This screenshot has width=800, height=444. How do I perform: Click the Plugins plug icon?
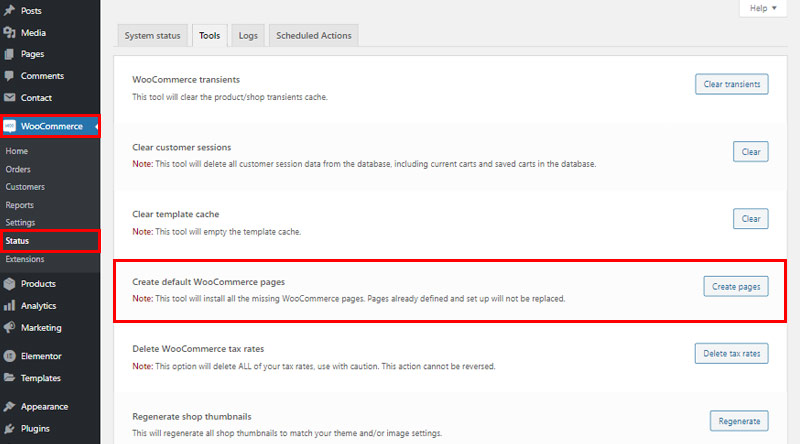pyautogui.click(x=9, y=429)
